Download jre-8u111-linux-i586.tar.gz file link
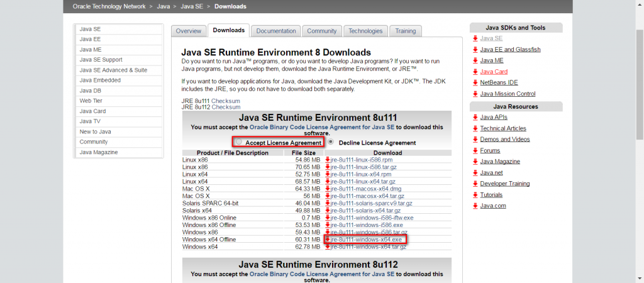 [364, 167]
